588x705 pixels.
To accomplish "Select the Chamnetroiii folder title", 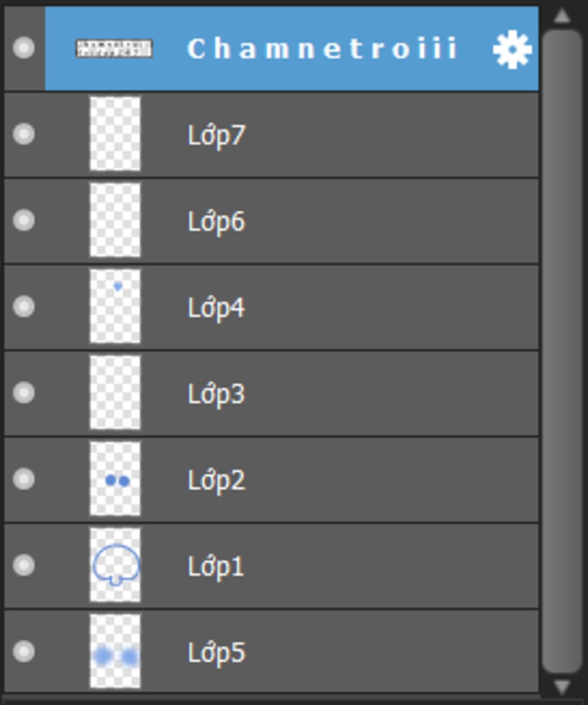I will [x=322, y=49].
